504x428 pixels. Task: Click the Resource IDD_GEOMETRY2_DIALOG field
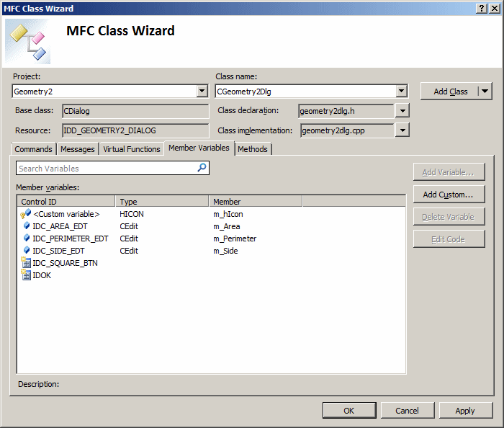click(135, 130)
